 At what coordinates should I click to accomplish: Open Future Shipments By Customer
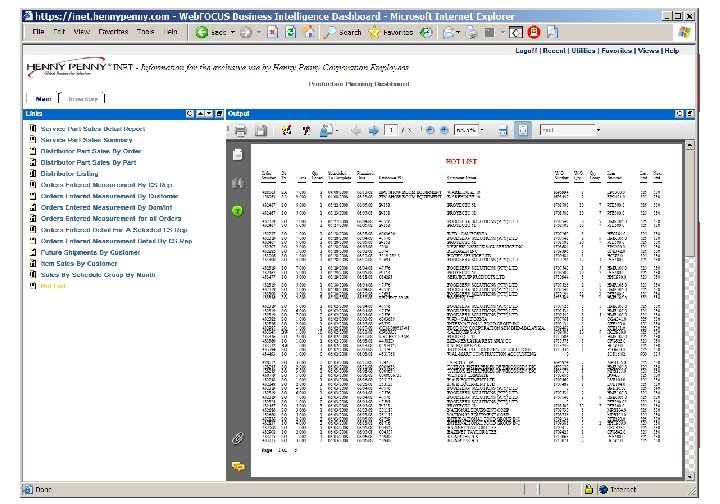click(90, 252)
